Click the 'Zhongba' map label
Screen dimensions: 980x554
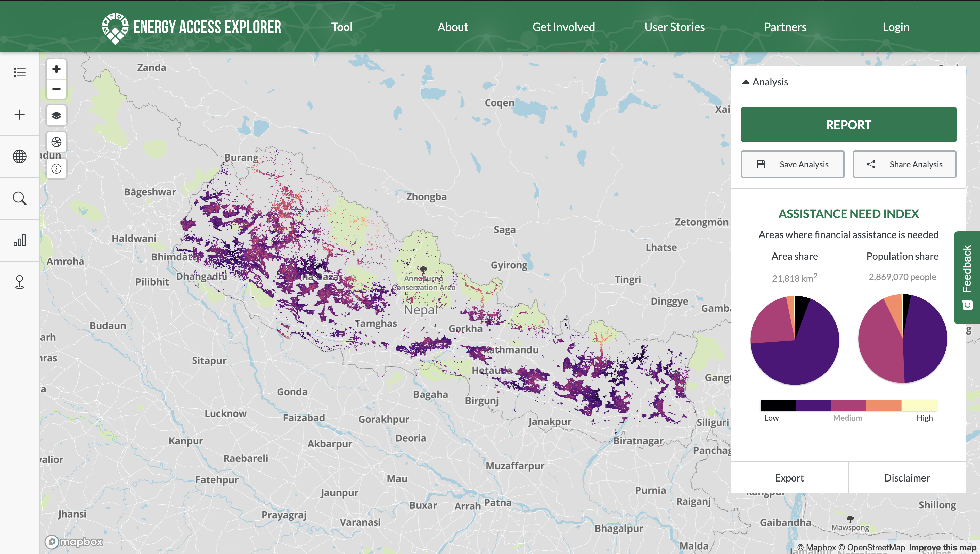pos(426,197)
